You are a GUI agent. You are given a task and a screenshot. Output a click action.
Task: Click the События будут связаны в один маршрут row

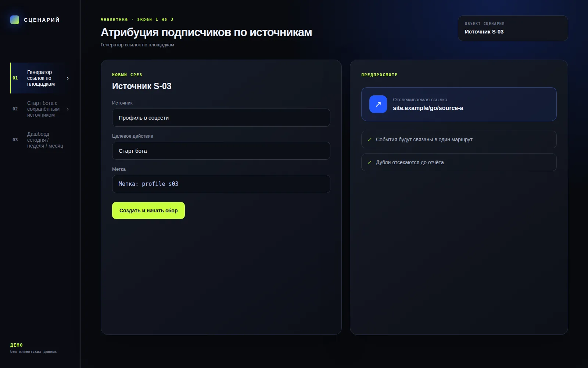coord(459,139)
